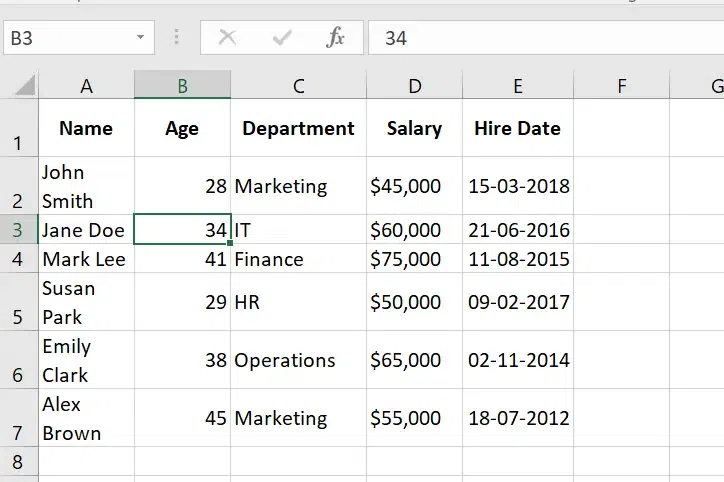Select the cell with age 38
The image size is (724, 482).
click(x=182, y=360)
